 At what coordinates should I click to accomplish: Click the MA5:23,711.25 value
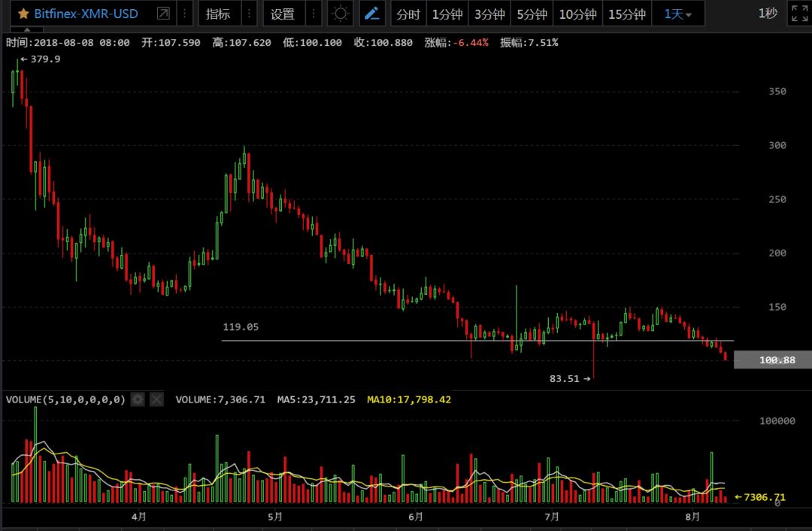click(316, 399)
